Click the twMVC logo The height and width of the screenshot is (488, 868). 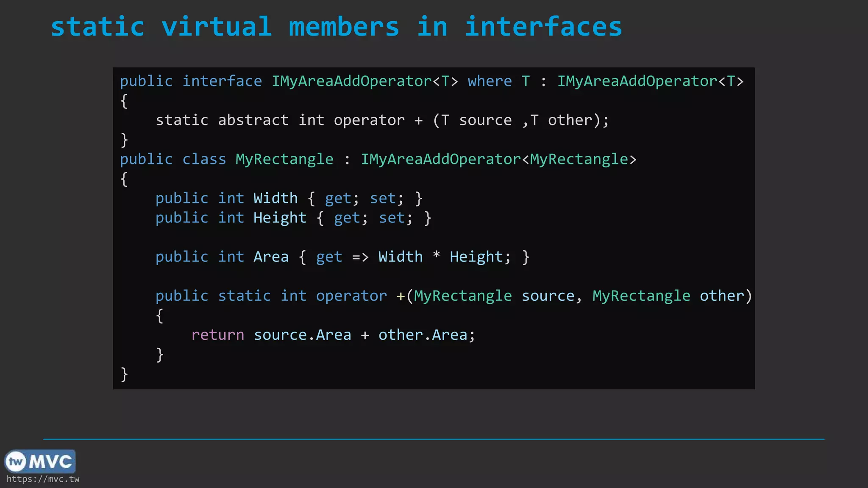click(x=40, y=461)
